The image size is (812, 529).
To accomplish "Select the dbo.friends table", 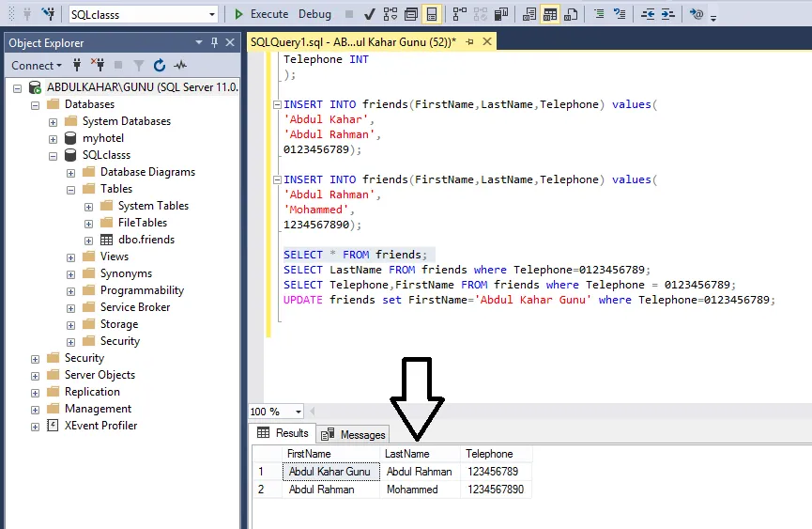I will point(146,240).
